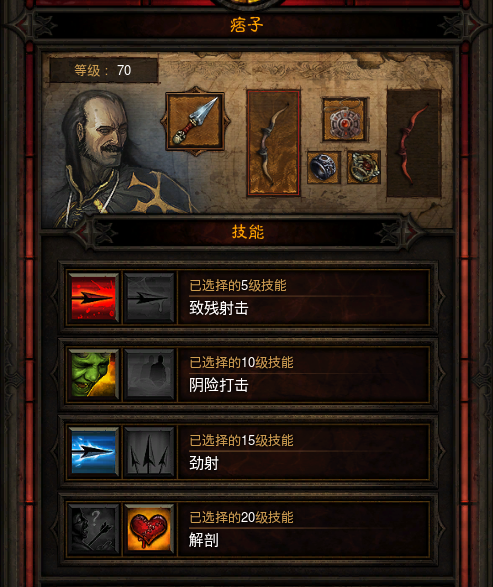Pick the greyed-out question mark archer skill
Viewport: 493px width, 587px height.
[x=93, y=529]
